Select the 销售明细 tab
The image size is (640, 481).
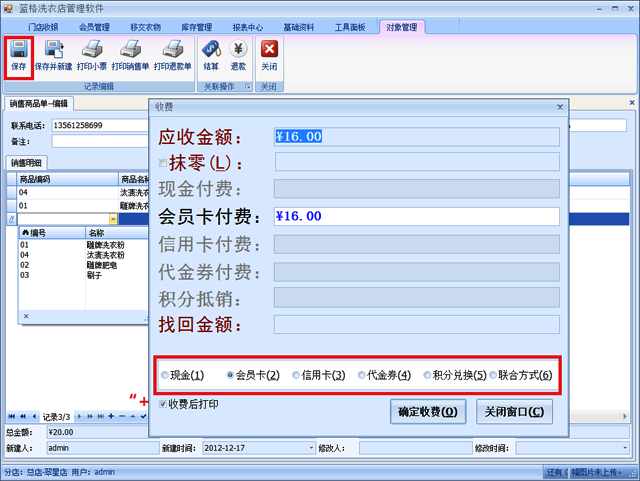[26, 163]
